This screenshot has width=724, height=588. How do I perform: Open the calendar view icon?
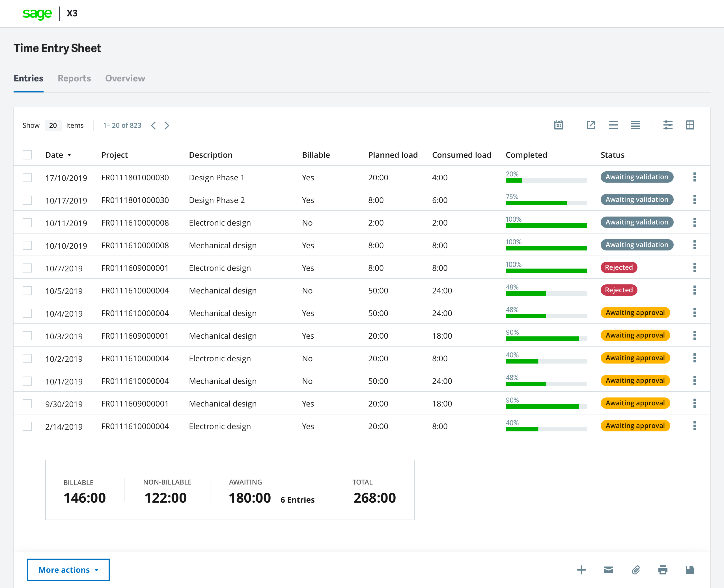coord(559,125)
